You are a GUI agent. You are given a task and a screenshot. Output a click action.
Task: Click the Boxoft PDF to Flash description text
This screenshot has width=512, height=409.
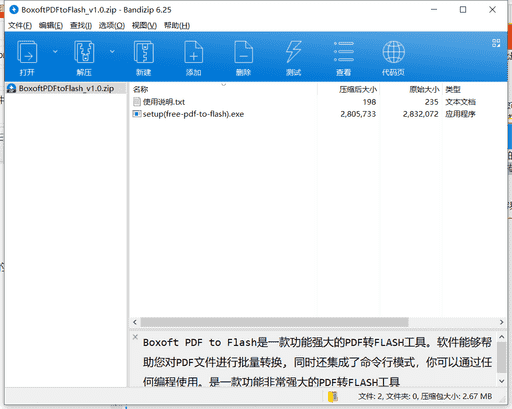(317, 362)
